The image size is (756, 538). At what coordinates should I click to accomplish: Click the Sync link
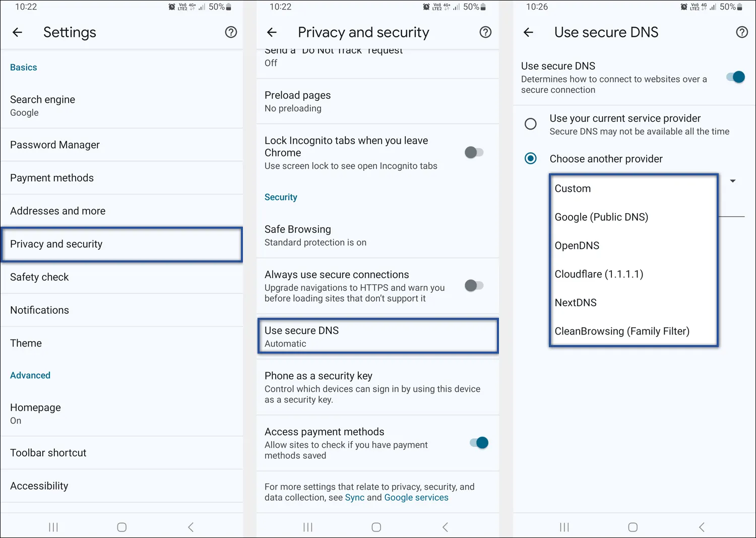click(x=354, y=497)
